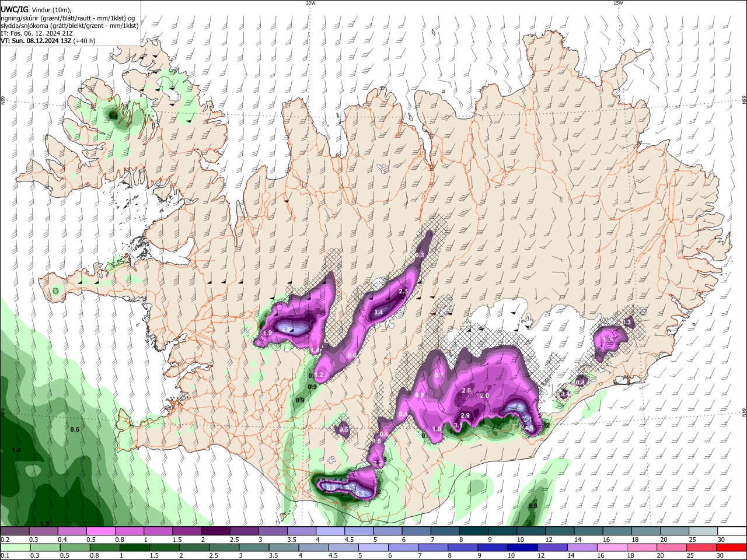Image resolution: width=747 pixels, height=560 pixels.
Task: Click the '2.9' snowfall value on the map
Action: 465,415
